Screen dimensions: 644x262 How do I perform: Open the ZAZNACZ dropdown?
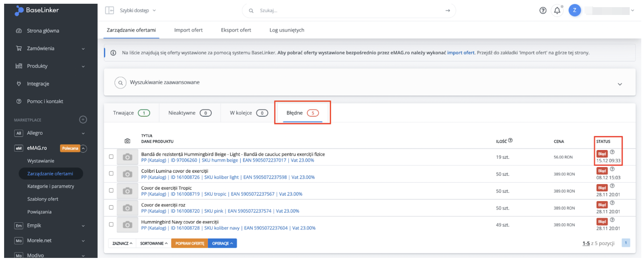tap(122, 243)
